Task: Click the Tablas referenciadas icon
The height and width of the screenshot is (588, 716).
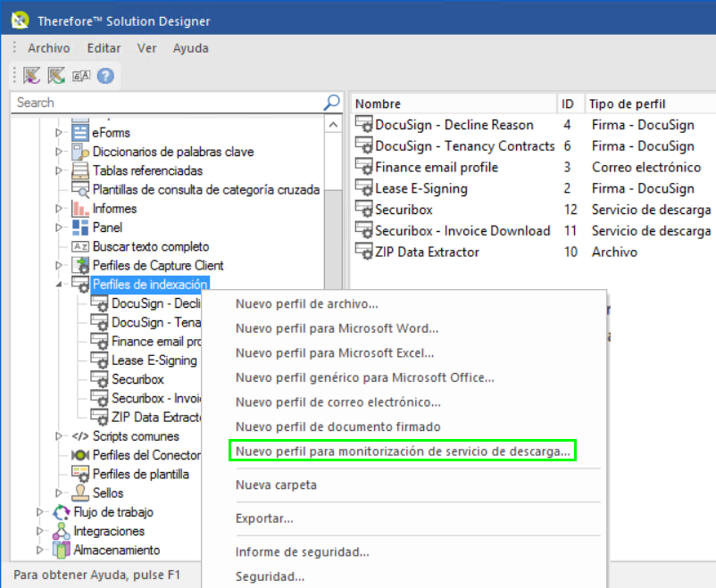Action: point(80,170)
